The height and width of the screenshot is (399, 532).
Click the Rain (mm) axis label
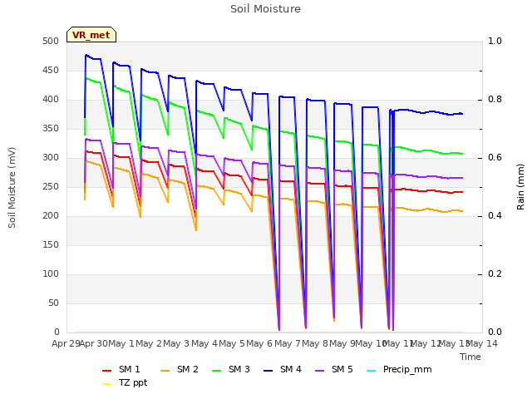tap(520, 187)
